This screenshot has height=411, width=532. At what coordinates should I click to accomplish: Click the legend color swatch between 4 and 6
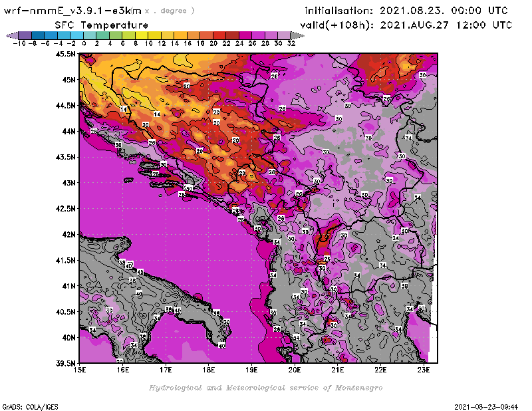click(x=116, y=35)
